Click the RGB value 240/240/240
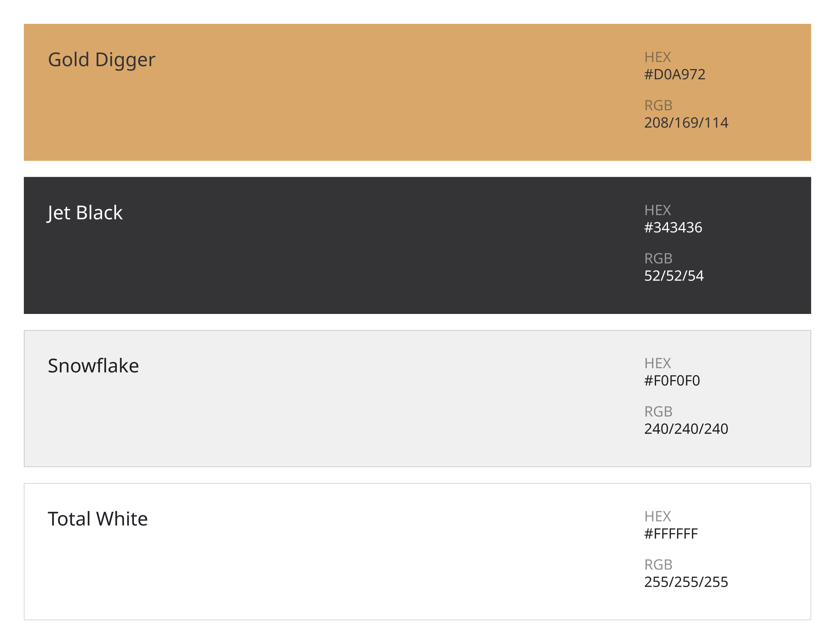Screen dimensions: 835x644 point(686,429)
